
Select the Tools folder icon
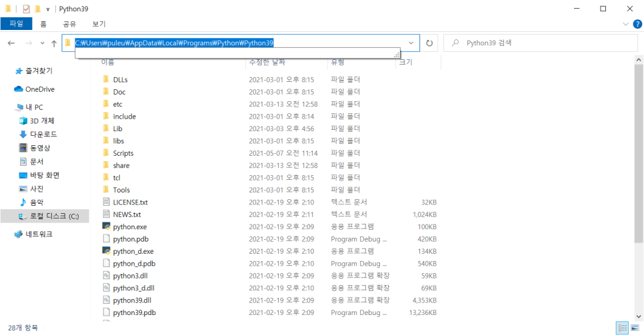click(x=106, y=190)
